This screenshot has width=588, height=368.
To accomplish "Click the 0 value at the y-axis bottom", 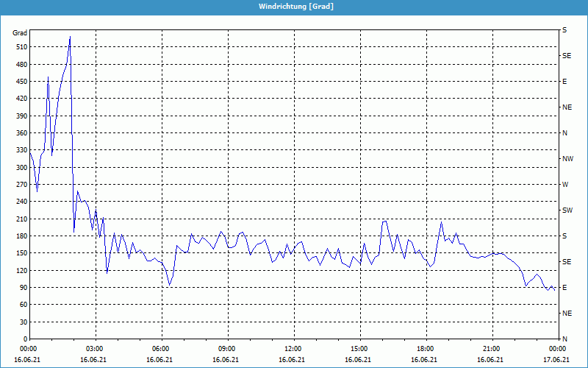I will [x=24, y=339].
